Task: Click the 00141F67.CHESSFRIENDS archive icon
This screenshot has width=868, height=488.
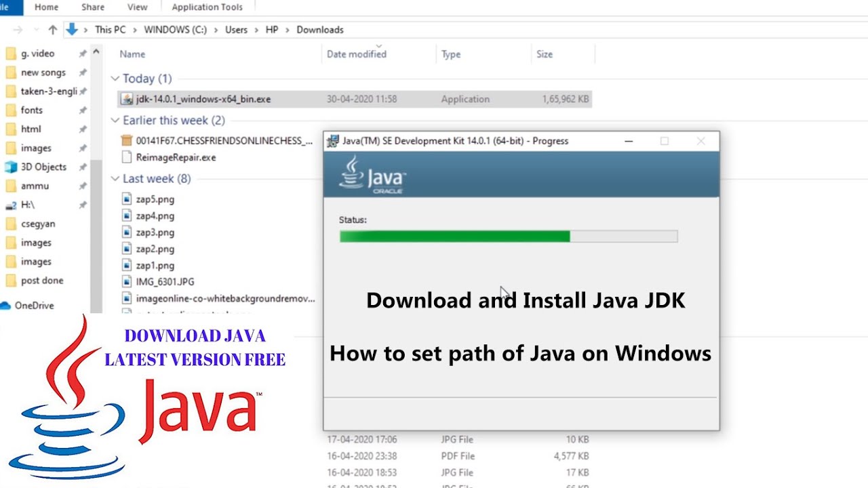Action: tap(126, 141)
